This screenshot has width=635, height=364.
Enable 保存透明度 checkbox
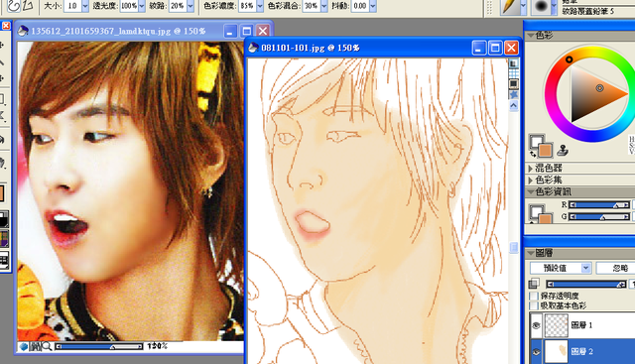point(534,296)
